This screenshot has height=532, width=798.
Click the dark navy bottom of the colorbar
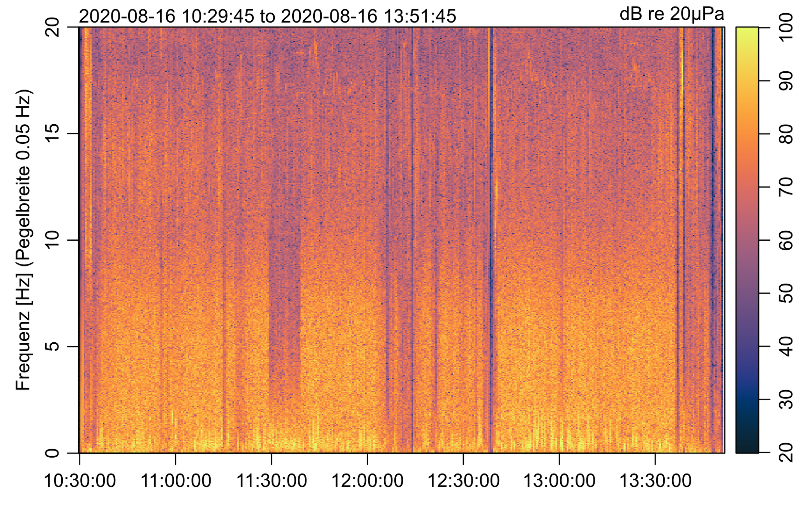pos(747,444)
